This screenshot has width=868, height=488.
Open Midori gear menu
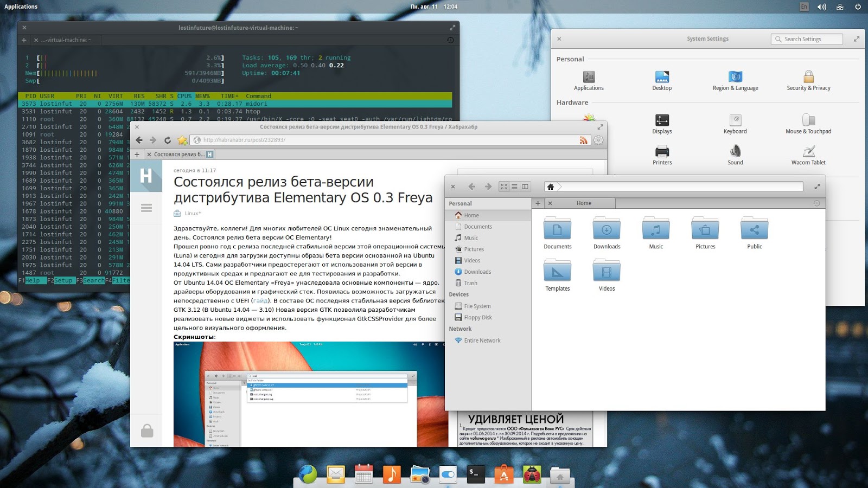(x=598, y=140)
